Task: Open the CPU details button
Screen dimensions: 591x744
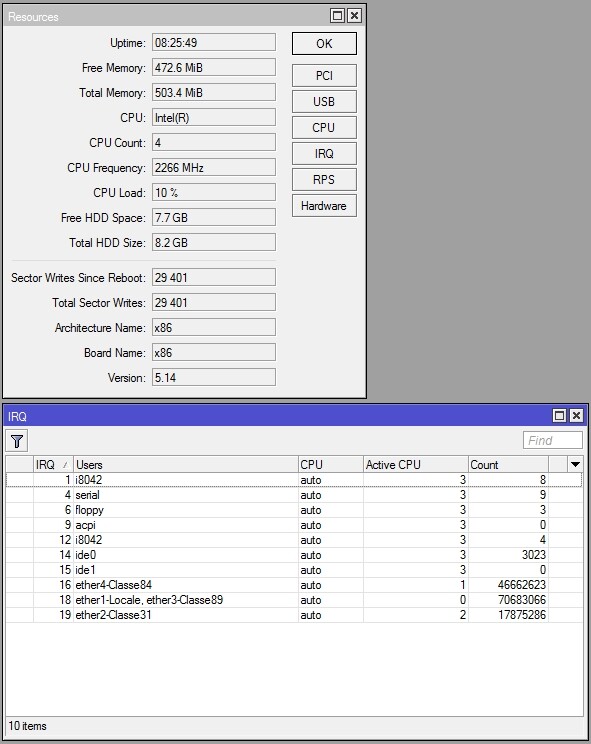Action: pos(324,128)
